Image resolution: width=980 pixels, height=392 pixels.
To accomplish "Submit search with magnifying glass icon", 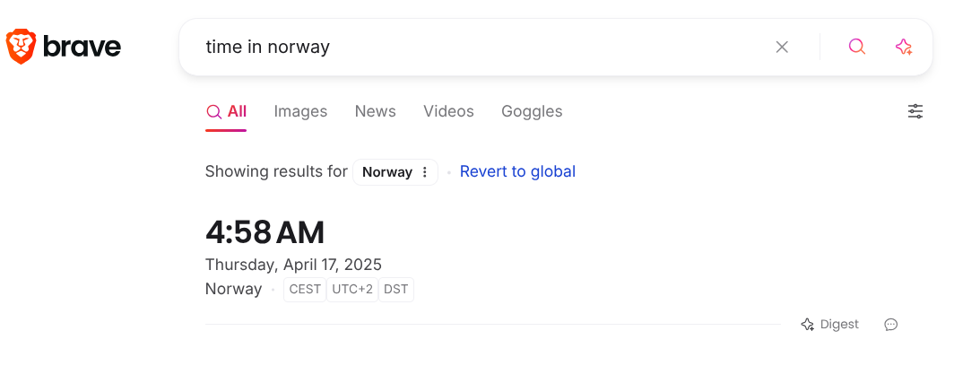I will (857, 47).
